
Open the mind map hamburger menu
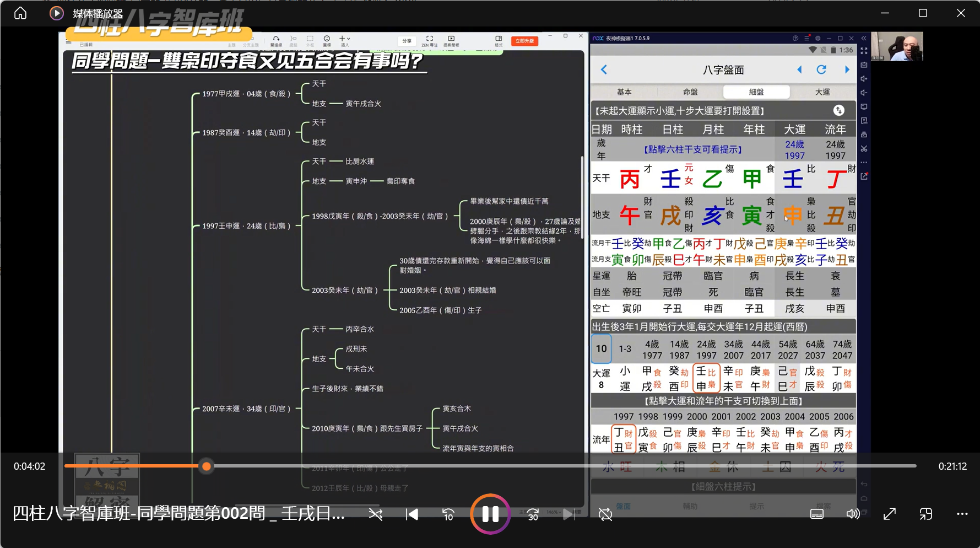(68, 41)
